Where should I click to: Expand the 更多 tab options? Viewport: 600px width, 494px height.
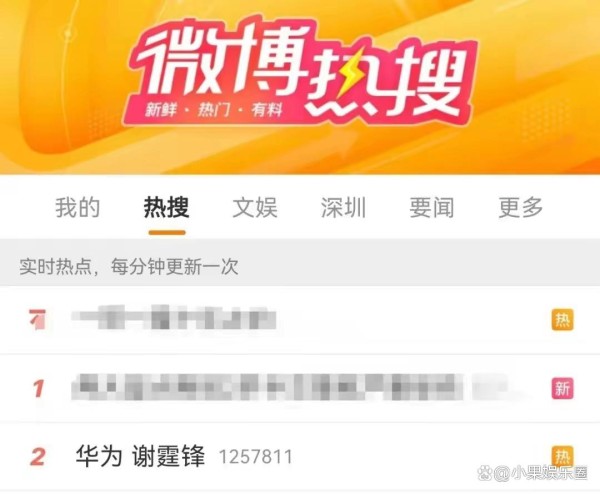coord(520,208)
